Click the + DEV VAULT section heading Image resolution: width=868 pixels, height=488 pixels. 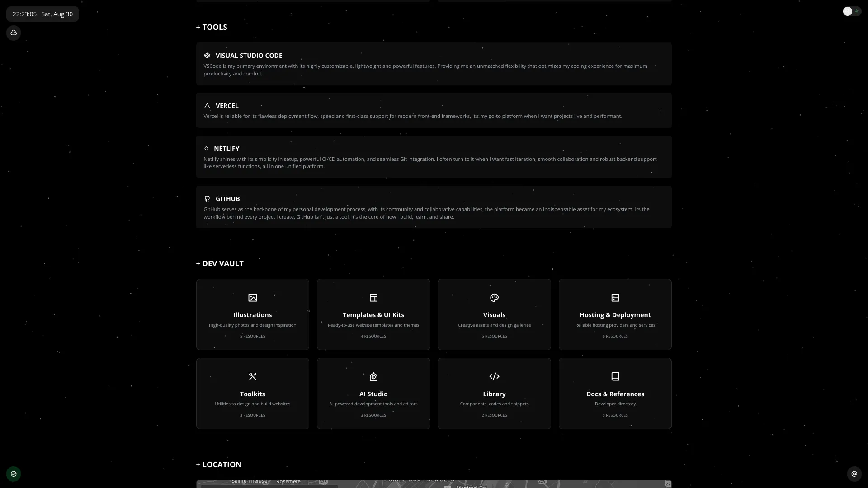tap(220, 263)
